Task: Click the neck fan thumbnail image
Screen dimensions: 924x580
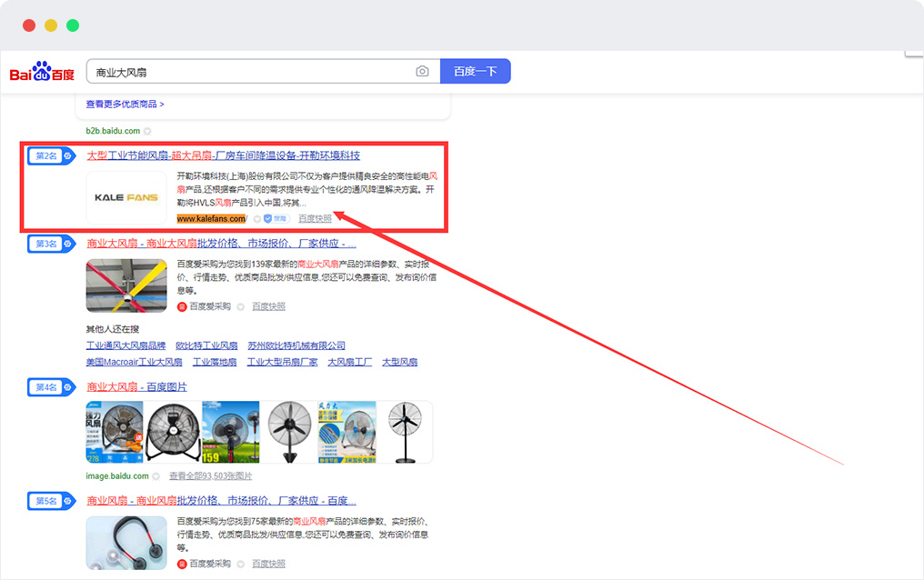Action: point(126,543)
